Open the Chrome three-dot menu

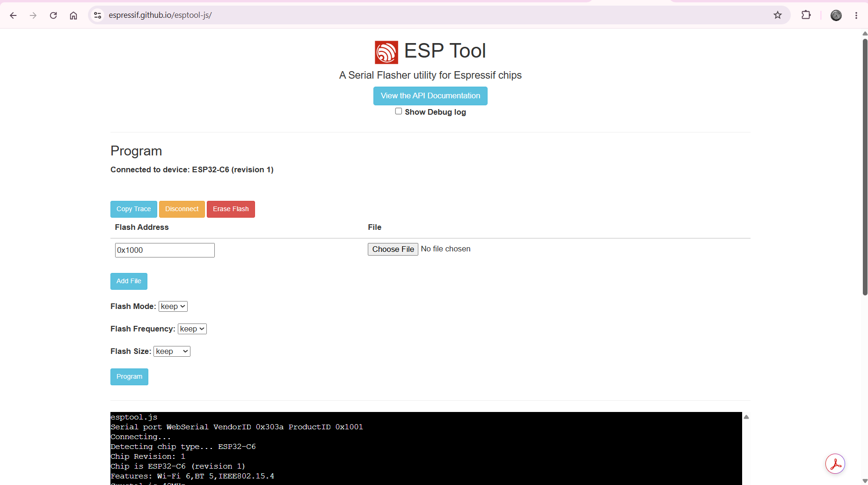856,15
